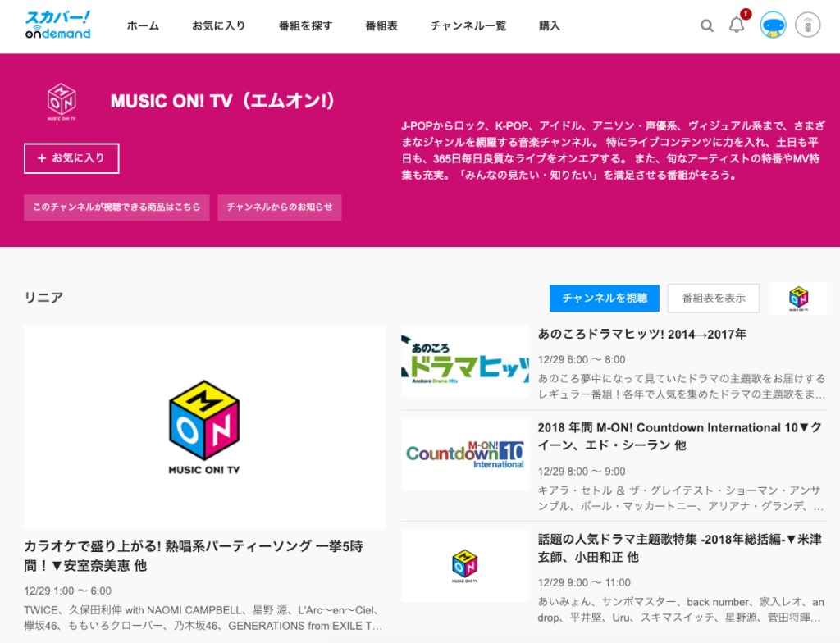Image resolution: width=840 pixels, height=643 pixels.
Task: Click the channel description starting J-POPからロック
Action: [x=614, y=151]
